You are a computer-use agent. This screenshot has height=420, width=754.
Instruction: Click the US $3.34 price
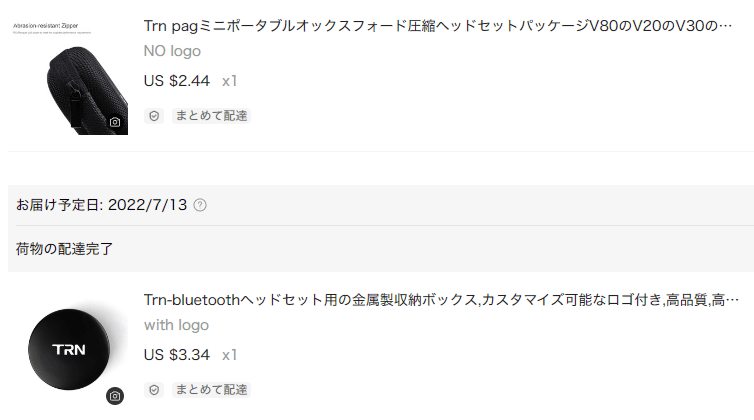click(177, 354)
